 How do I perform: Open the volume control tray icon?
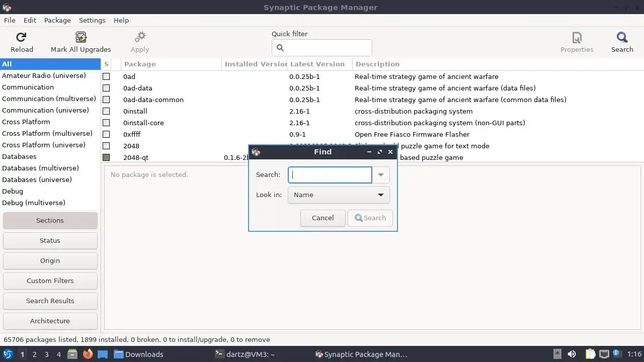click(572, 354)
